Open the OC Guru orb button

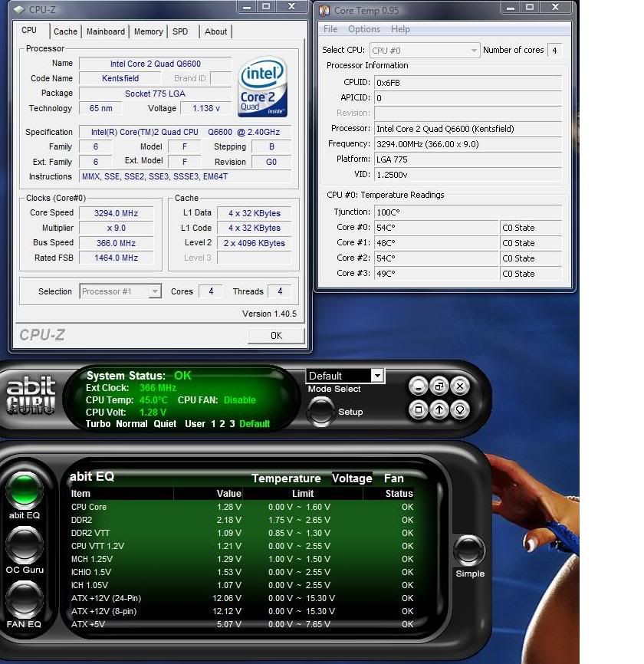24,545
